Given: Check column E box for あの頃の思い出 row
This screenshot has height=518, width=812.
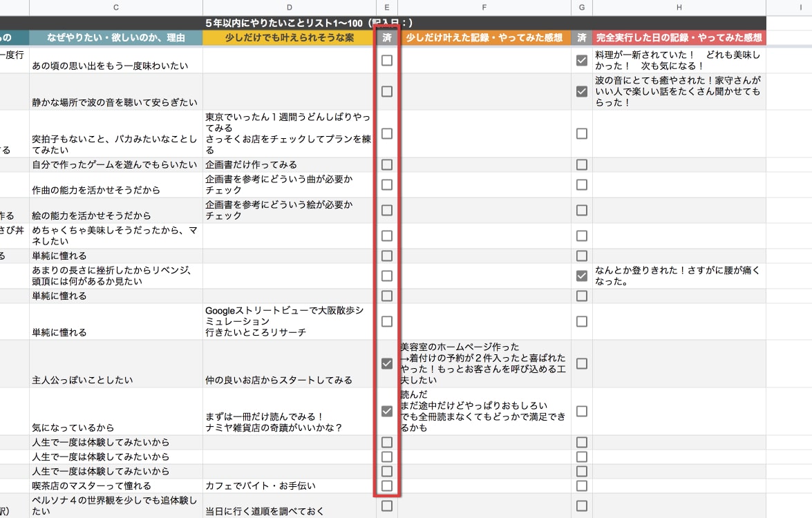Looking at the screenshot, I should tap(387, 60).
